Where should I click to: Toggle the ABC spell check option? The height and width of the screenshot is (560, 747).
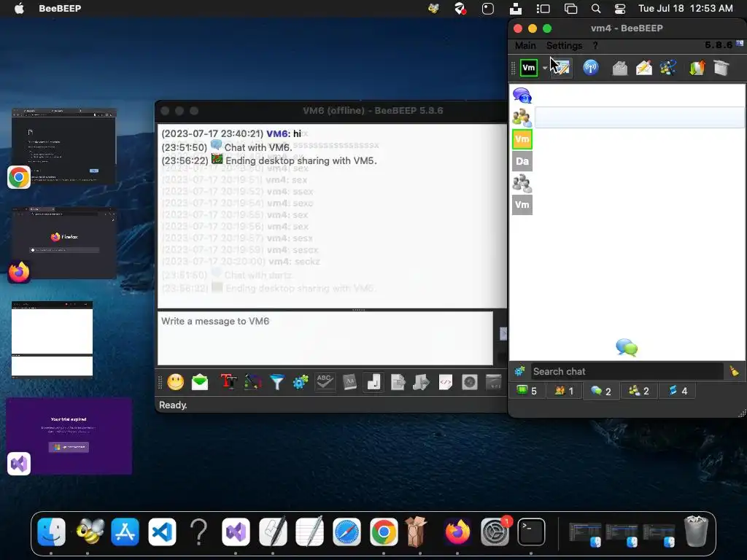[325, 382]
